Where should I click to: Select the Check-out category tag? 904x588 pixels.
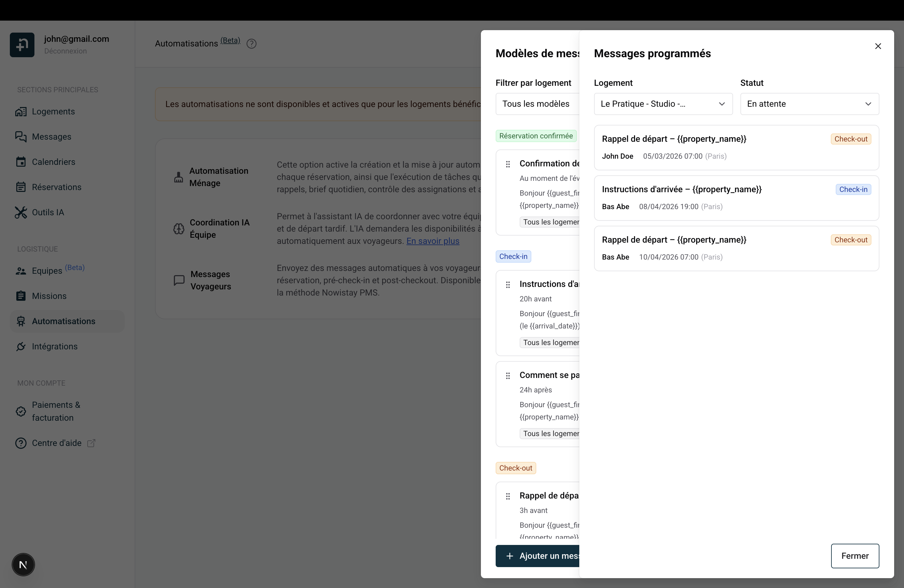[x=515, y=467]
